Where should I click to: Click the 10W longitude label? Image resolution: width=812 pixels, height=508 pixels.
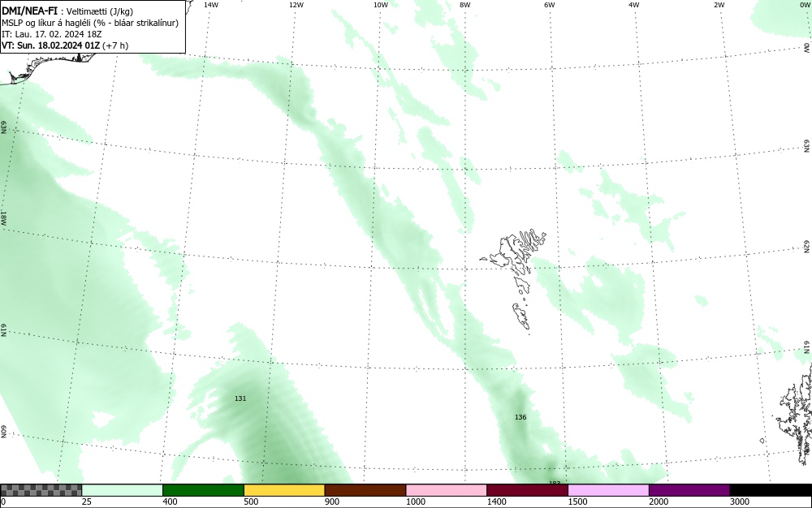tap(381, 5)
